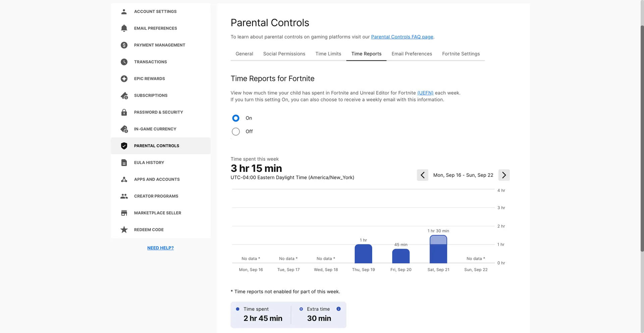This screenshot has height=333, width=644.
Task: Click the Need Help? link
Action: [160, 248]
